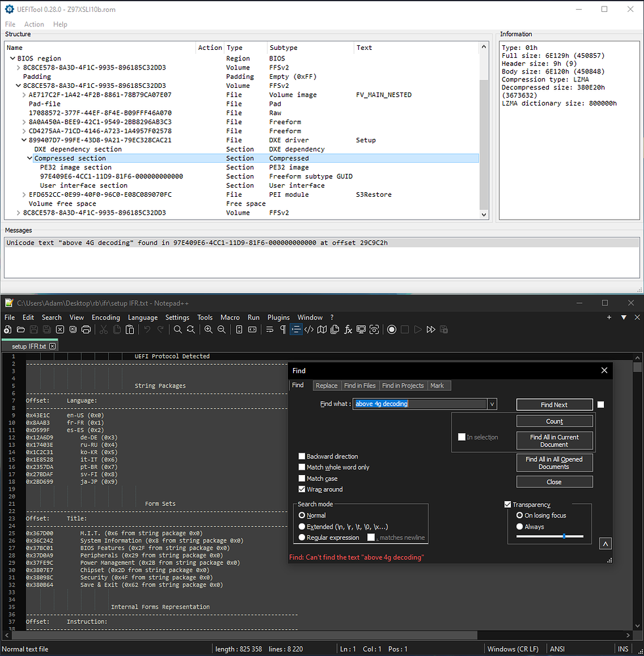
Task: Click the Zoom Out icon in Notepad++
Action: pyautogui.click(x=222, y=330)
